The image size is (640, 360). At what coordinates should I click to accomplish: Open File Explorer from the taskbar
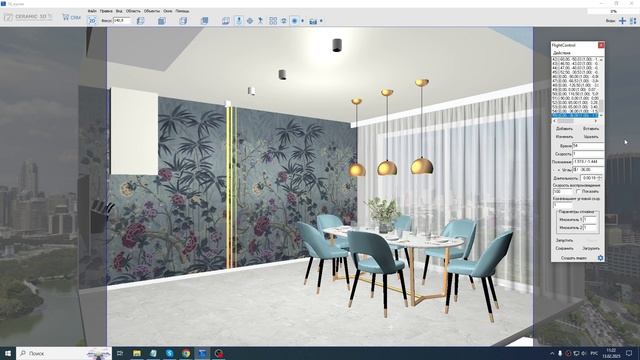tap(137, 353)
